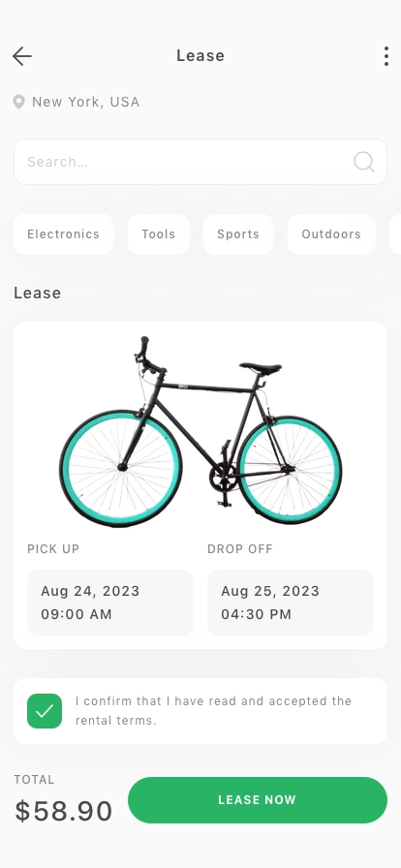This screenshot has height=868, width=401.
Task: Choose the Sports category chip
Action: 238,234
